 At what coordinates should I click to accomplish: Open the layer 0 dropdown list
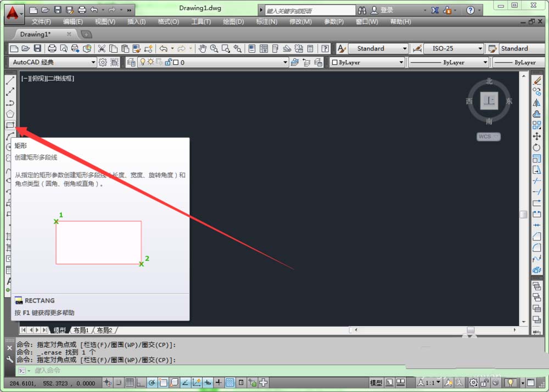[213, 62]
